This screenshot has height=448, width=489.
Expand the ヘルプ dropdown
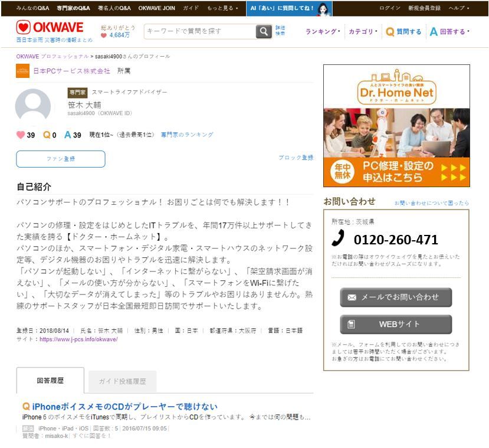[459, 8]
